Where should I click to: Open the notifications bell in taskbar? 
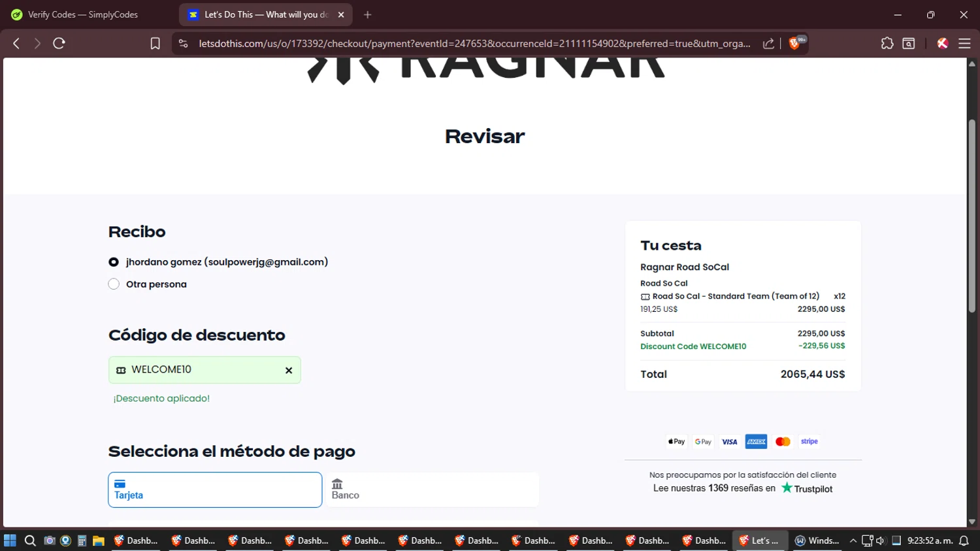964,541
